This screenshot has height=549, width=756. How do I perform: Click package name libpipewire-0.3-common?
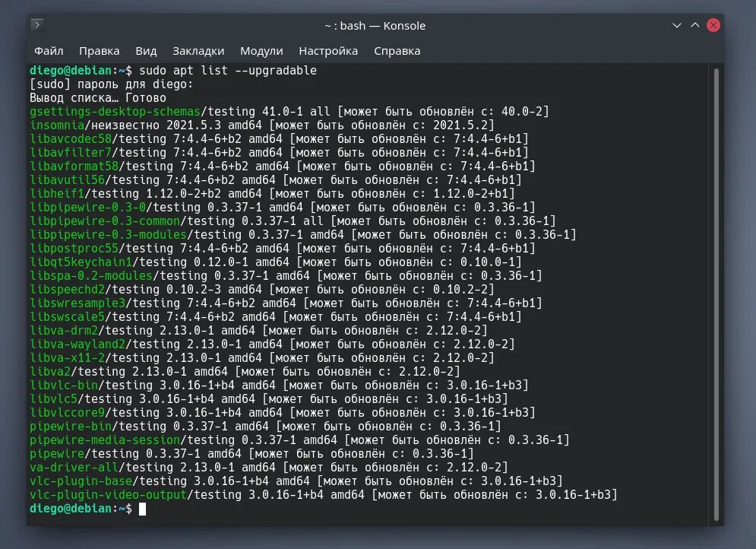tap(105, 221)
